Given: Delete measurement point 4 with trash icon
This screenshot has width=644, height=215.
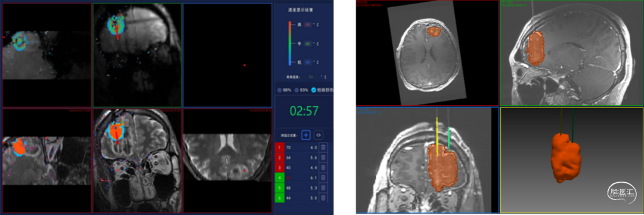Looking at the screenshot, I should [323, 178].
